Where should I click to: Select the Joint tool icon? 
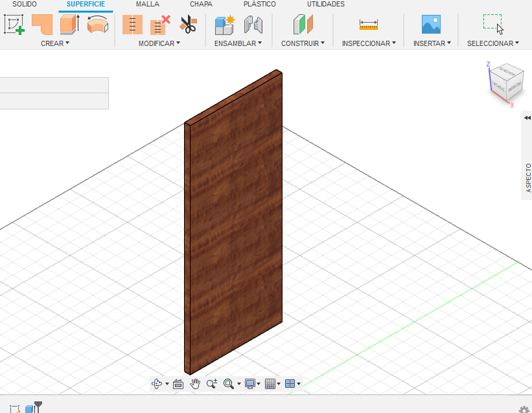(x=253, y=25)
